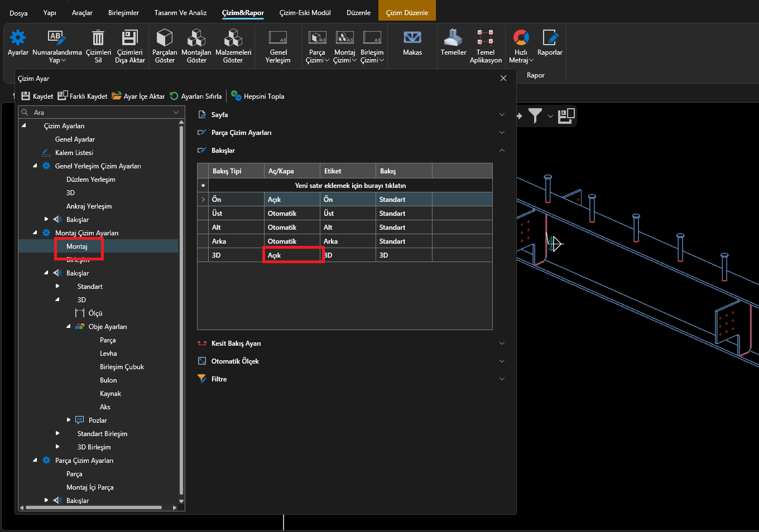Open the Montaj Çizimi dropdown arrow
Screen dimensions: 759x532
354,60
